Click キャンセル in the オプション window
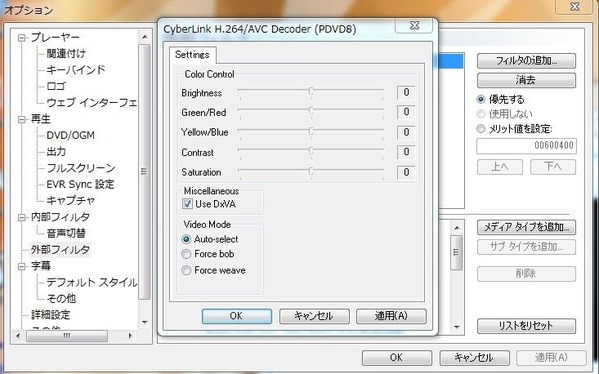 click(474, 358)
